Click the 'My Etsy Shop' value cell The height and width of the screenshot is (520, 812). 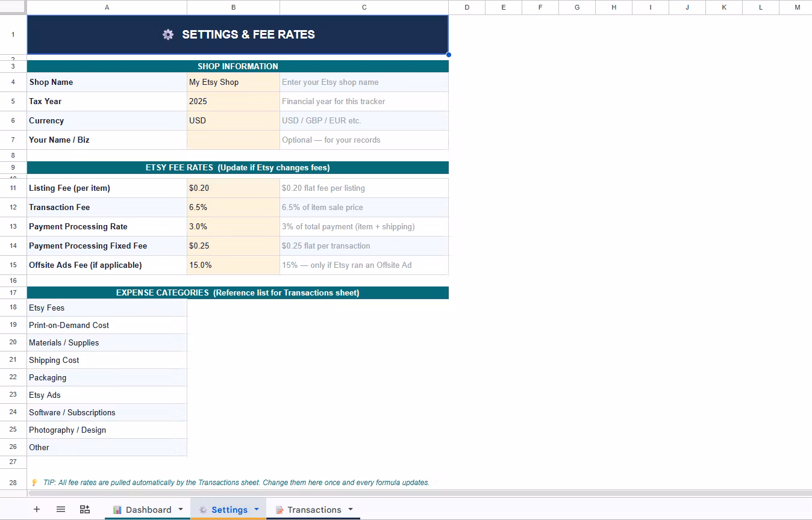point(233,82)
